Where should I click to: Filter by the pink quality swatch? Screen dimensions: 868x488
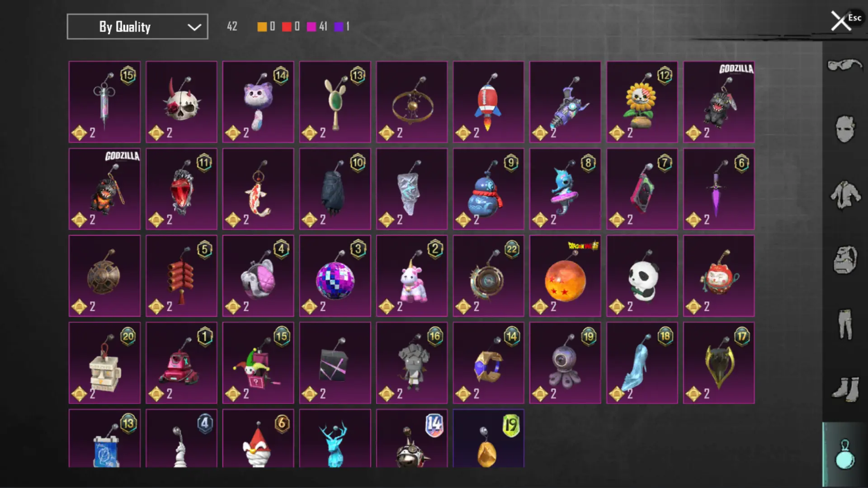tap(311, 27)
